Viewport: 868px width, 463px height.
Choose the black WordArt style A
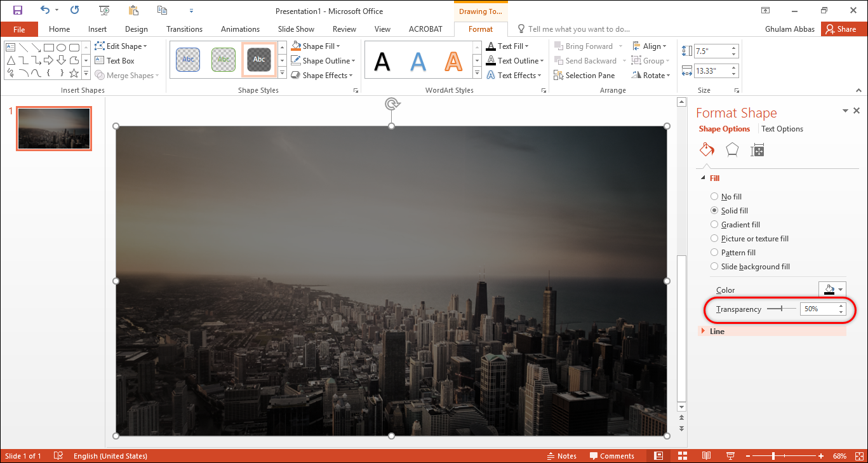coord(382,61)
